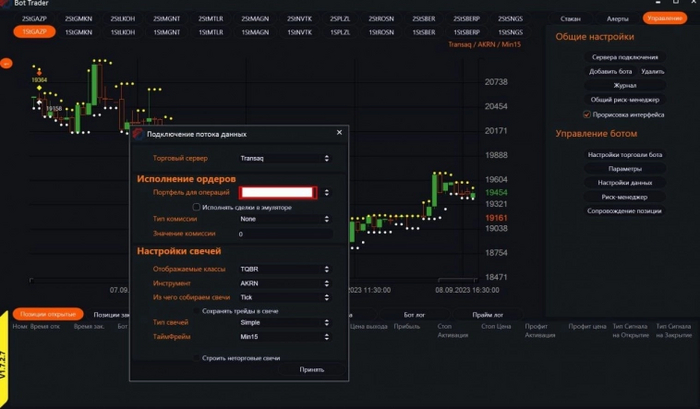Toggle Сохранять трейды в свече checkbox
The width and height of the screenshot is (700, 409).
coord(196,311)
